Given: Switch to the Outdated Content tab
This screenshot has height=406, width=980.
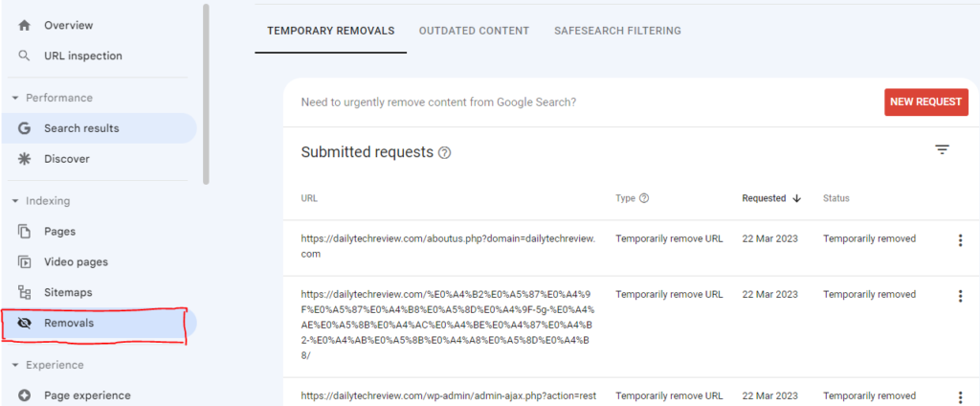Looking at the screenshot, I should point(474,31).
